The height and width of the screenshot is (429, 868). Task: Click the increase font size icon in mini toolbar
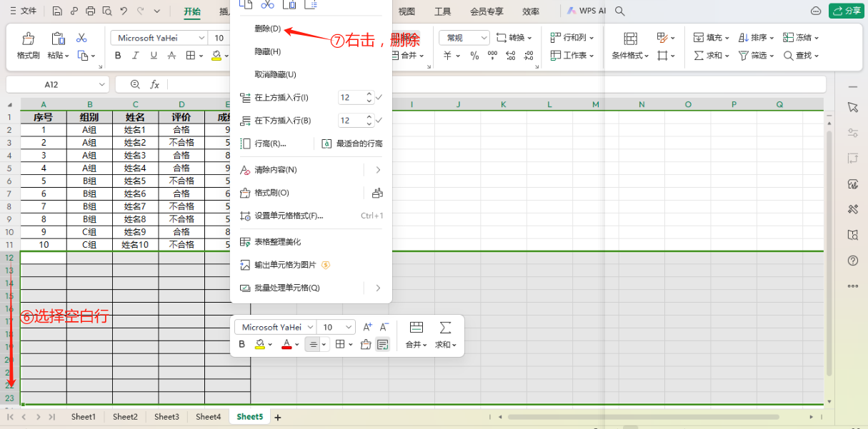(x=368, y=327)
